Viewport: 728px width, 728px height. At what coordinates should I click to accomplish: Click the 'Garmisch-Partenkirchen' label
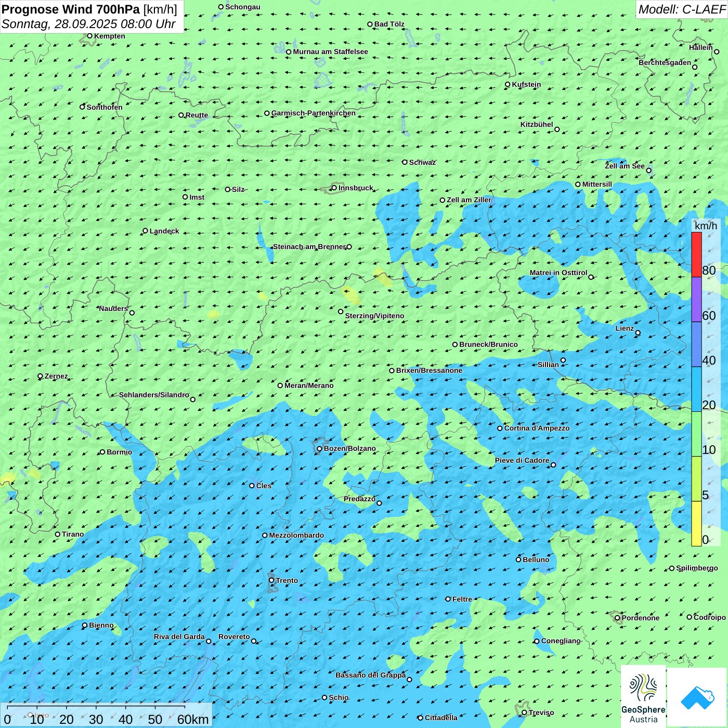[x=314, y=113]
